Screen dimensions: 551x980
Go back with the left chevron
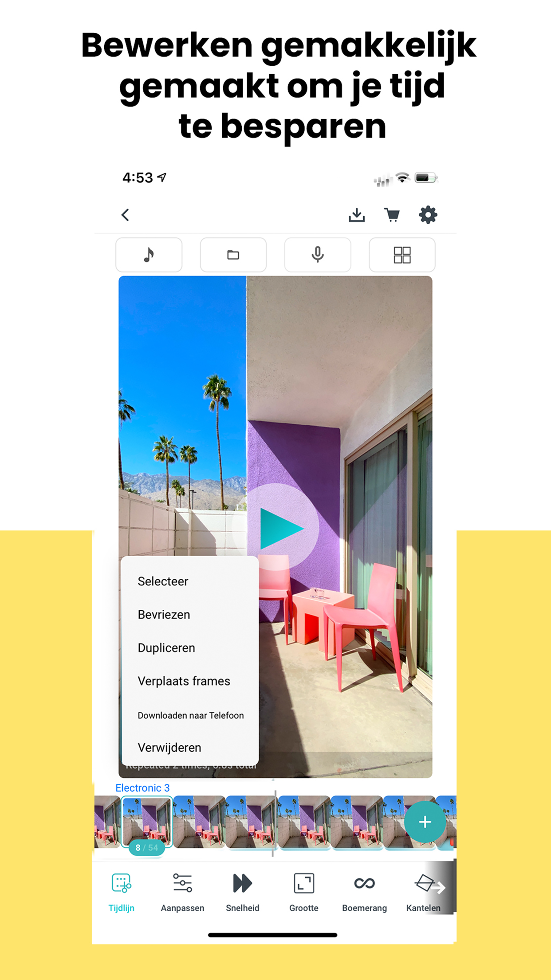(125, 215)
